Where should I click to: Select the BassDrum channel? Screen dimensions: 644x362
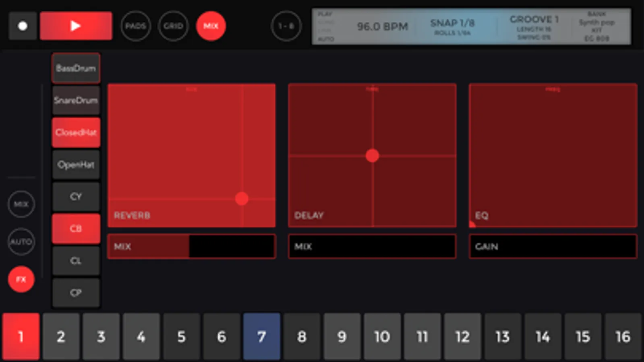76,68
